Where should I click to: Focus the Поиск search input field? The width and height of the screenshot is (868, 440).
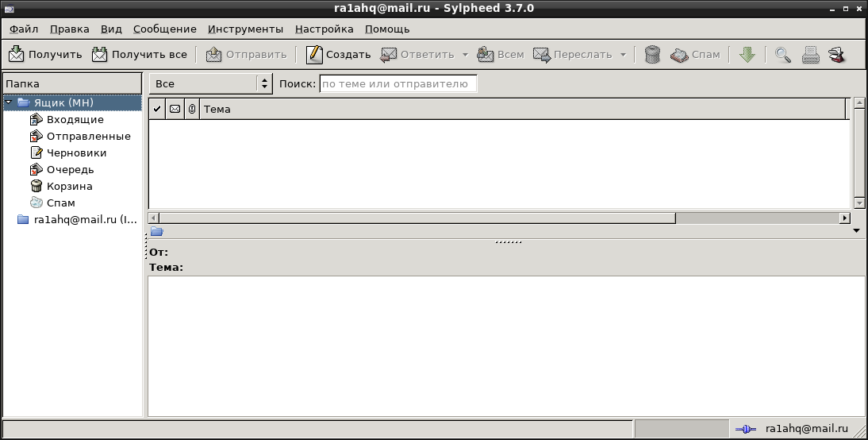[398, 83]
